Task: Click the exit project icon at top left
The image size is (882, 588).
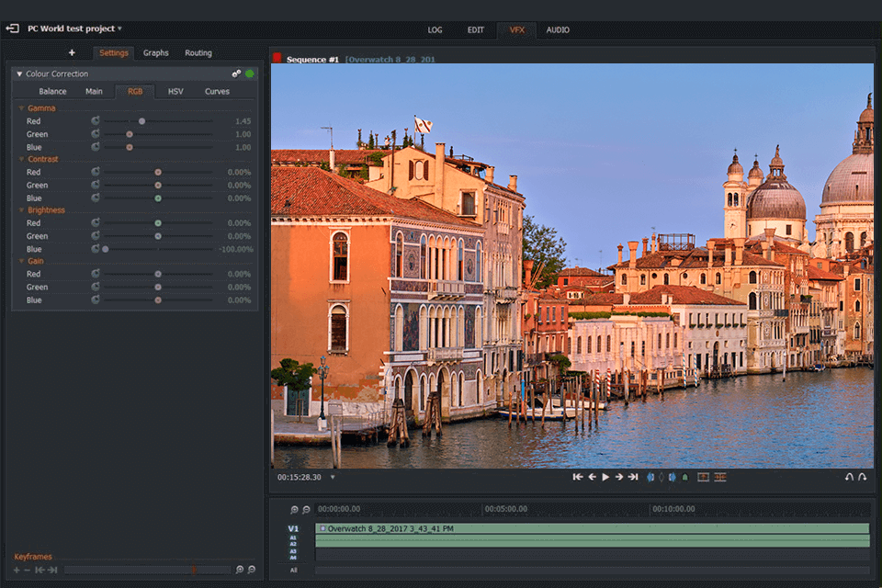Action: pos(13,28)
